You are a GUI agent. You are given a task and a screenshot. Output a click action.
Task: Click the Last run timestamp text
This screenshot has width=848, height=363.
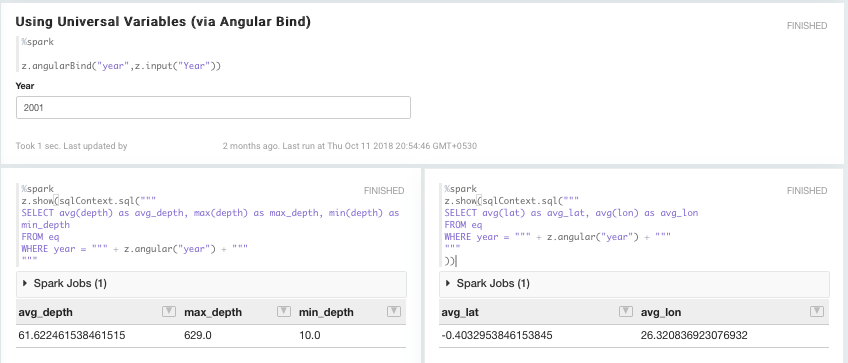click(x=380, y=146)
